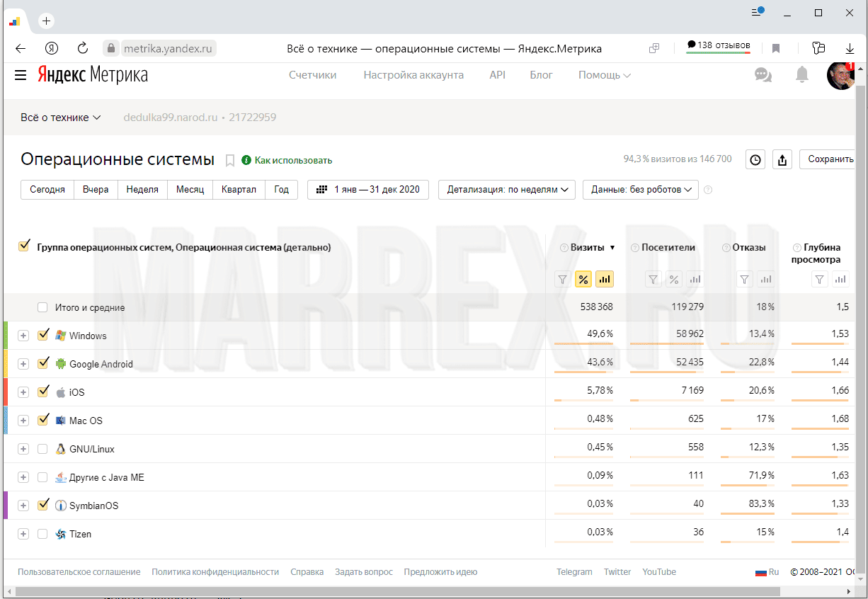
Task: Click the help icon next to Визиты
Action: 564,248
